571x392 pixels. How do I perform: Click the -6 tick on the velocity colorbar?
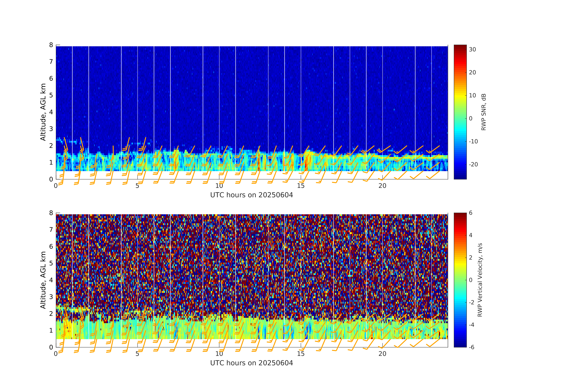pos(471,347)
